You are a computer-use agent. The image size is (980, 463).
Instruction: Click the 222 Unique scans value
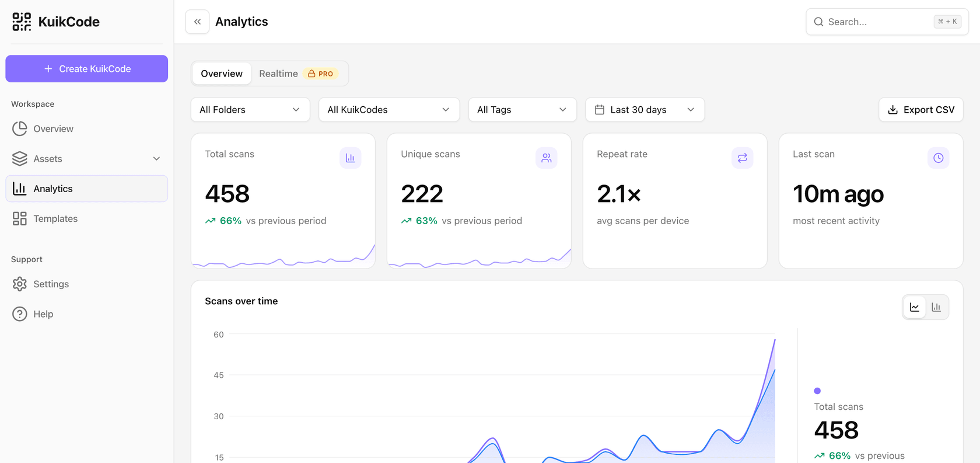422,194
